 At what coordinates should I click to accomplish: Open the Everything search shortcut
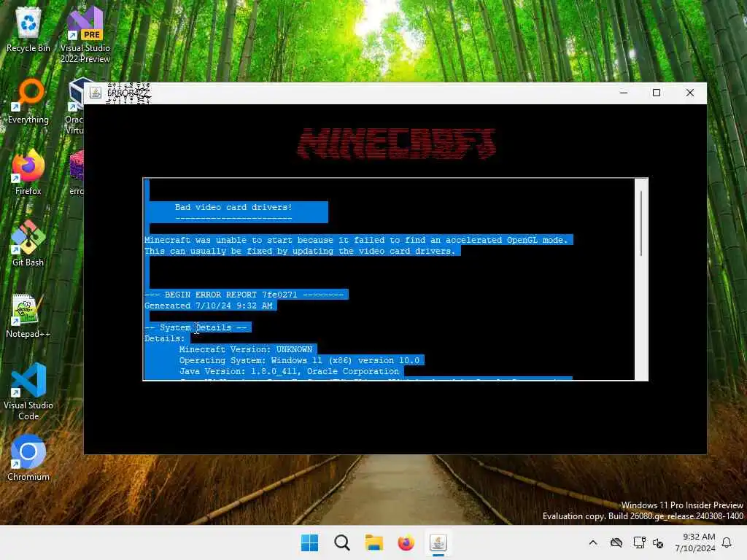tap(28, 101)
